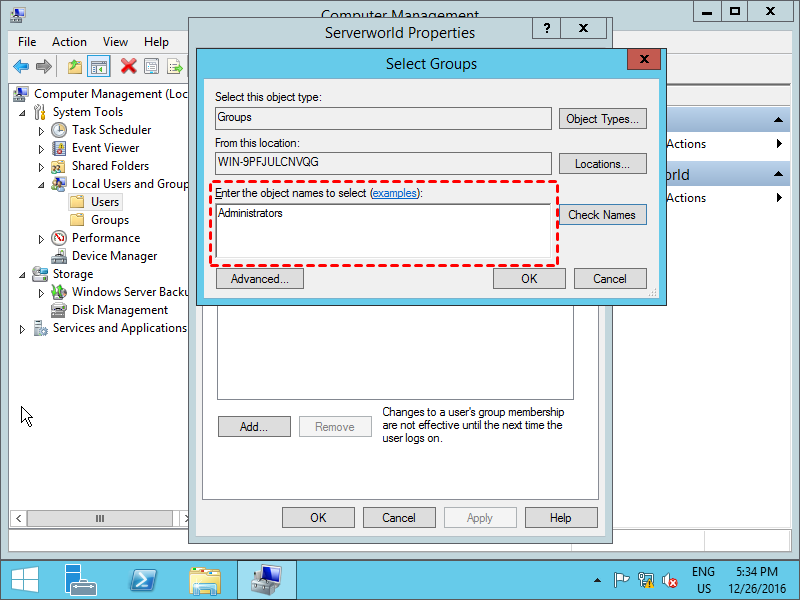Click the Back arrow toolbar icon
Viewport: 800px width, 600px height.
point(21,67)
